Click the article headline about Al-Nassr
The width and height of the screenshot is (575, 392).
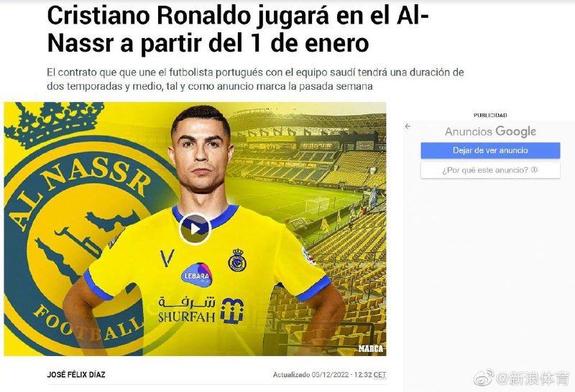[238, 29]
